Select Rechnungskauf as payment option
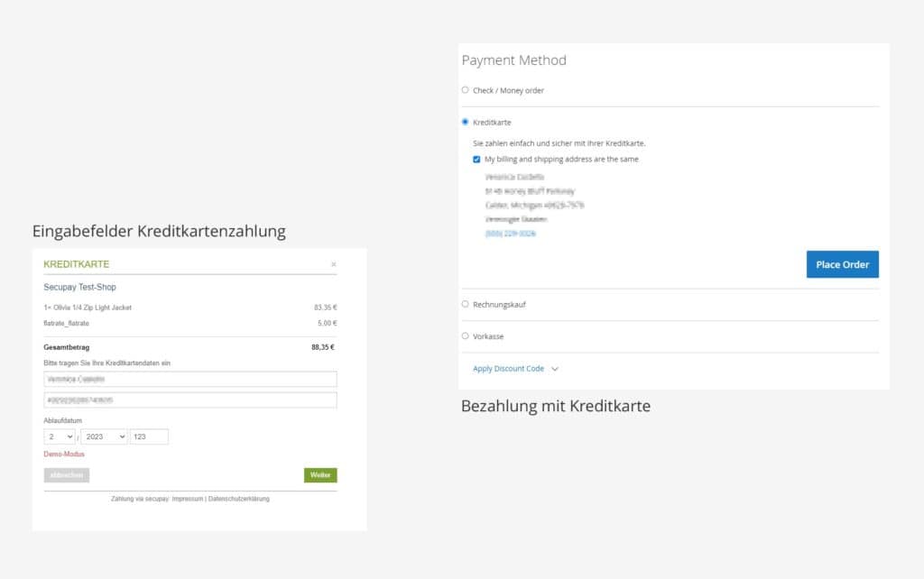 click(x=465, y=304)
